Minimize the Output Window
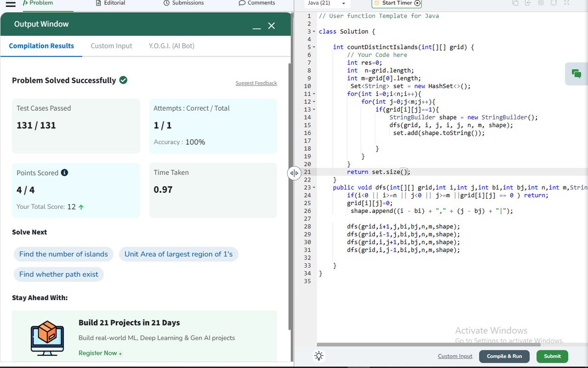This screenshot has height=368, width=588. (x=257, y=27)
